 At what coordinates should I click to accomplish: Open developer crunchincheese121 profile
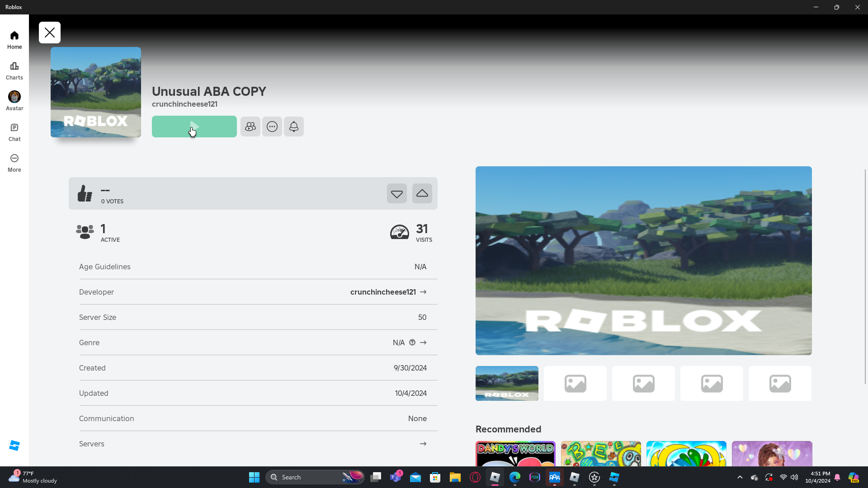[388, 292]
